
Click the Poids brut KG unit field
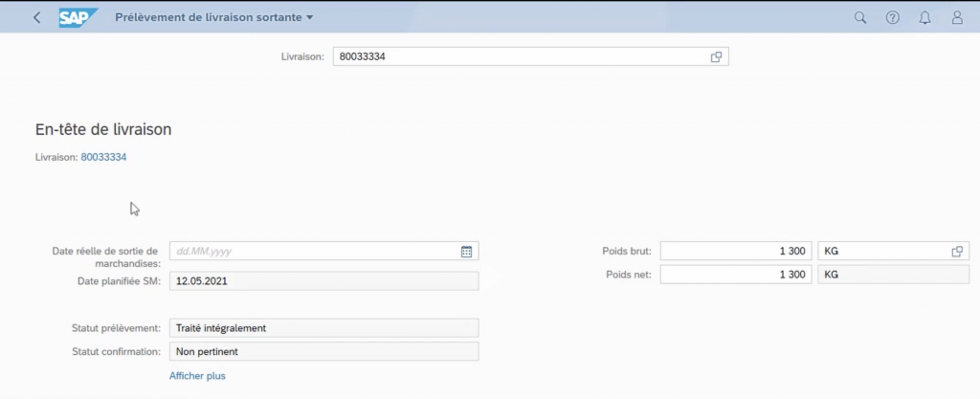[x=880, y=252]
